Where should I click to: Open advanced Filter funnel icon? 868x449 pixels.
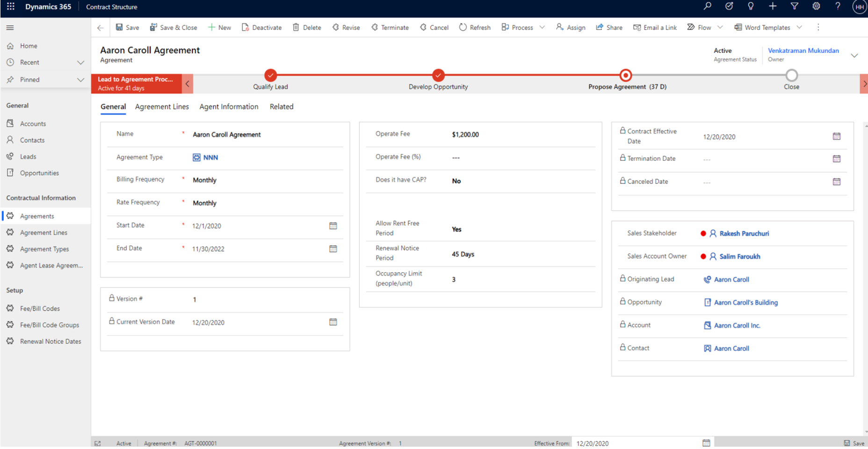(795, 7)
